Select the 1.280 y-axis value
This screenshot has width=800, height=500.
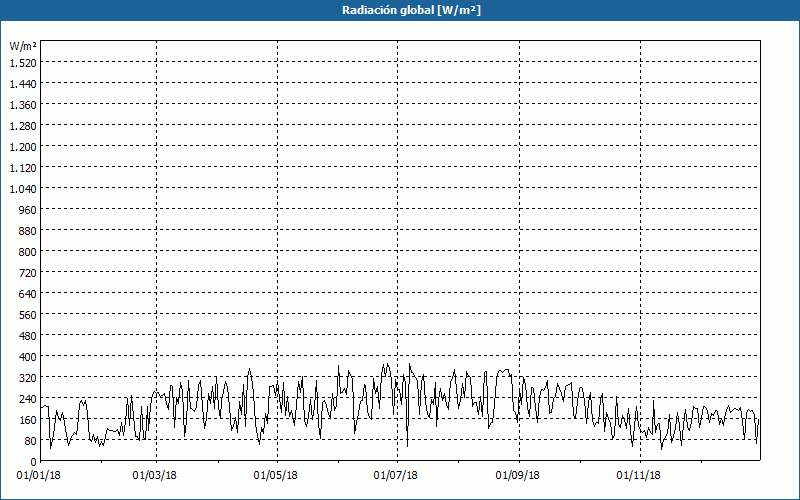[x=23, y=126]
